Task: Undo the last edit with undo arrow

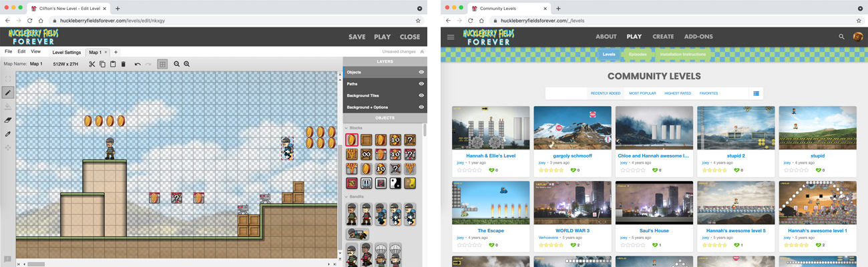Action: pos(138,64)
